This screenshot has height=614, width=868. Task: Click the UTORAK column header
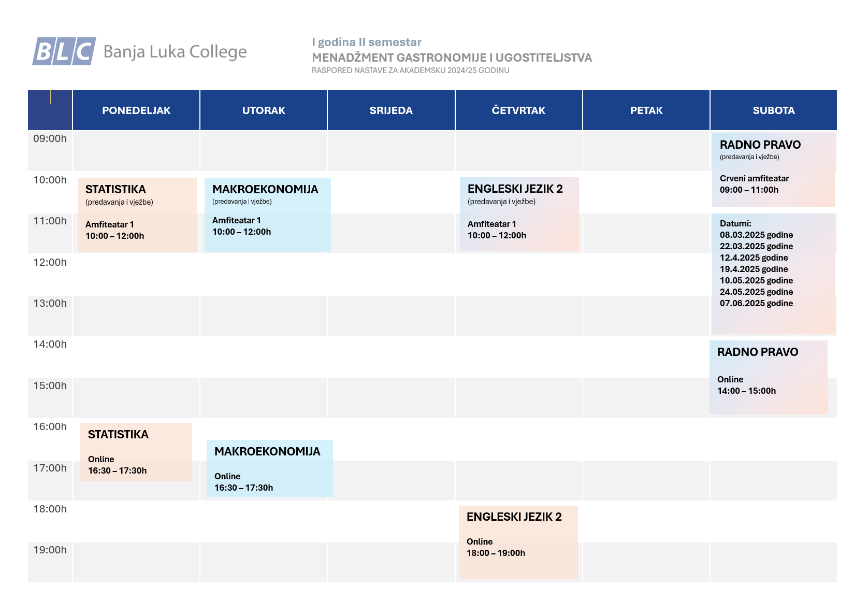click(x=264, y=110)
